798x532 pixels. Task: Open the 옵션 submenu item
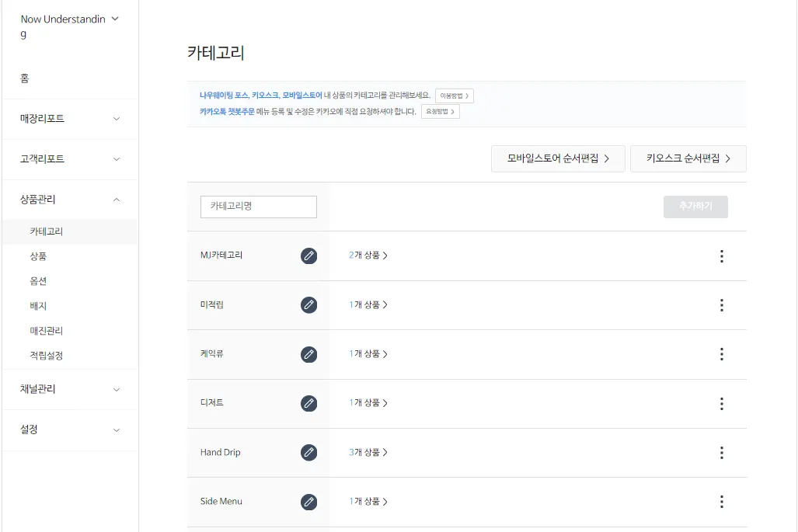38,281
